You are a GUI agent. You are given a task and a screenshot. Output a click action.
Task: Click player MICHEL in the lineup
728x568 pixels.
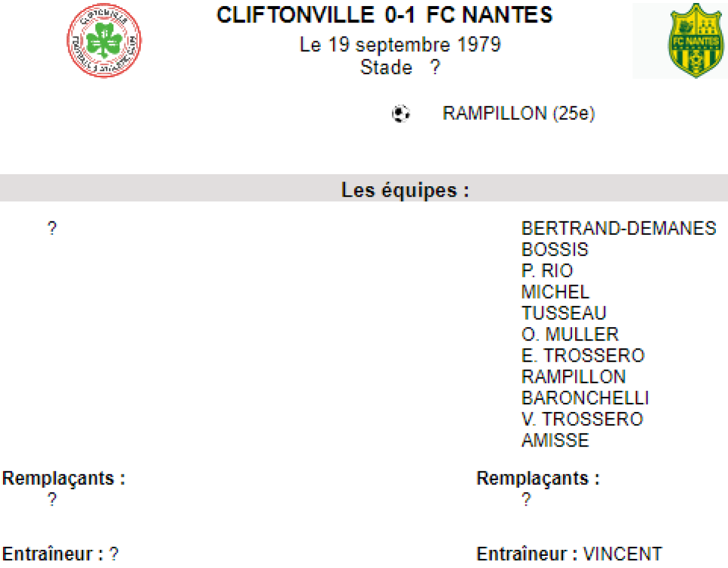555,292
